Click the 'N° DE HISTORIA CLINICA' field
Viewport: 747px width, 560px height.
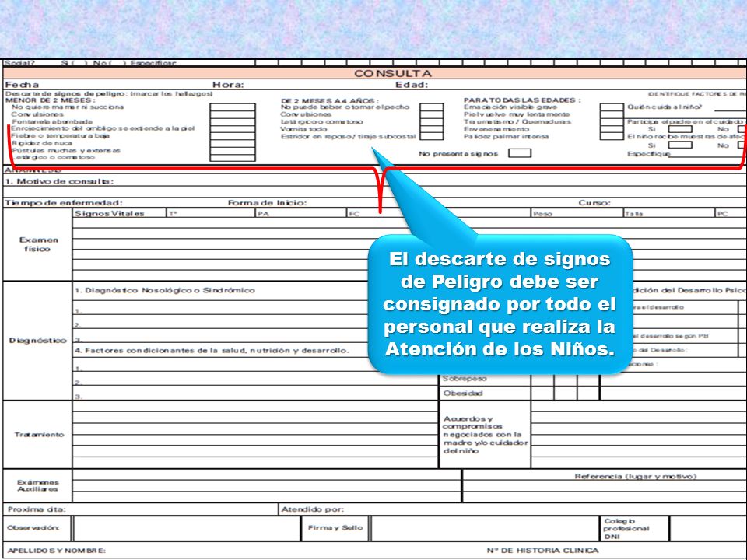(x=615, y=551)
